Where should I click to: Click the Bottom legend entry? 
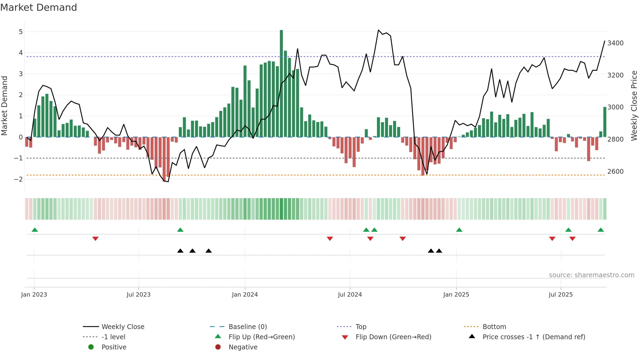click(x=485, y=327)
